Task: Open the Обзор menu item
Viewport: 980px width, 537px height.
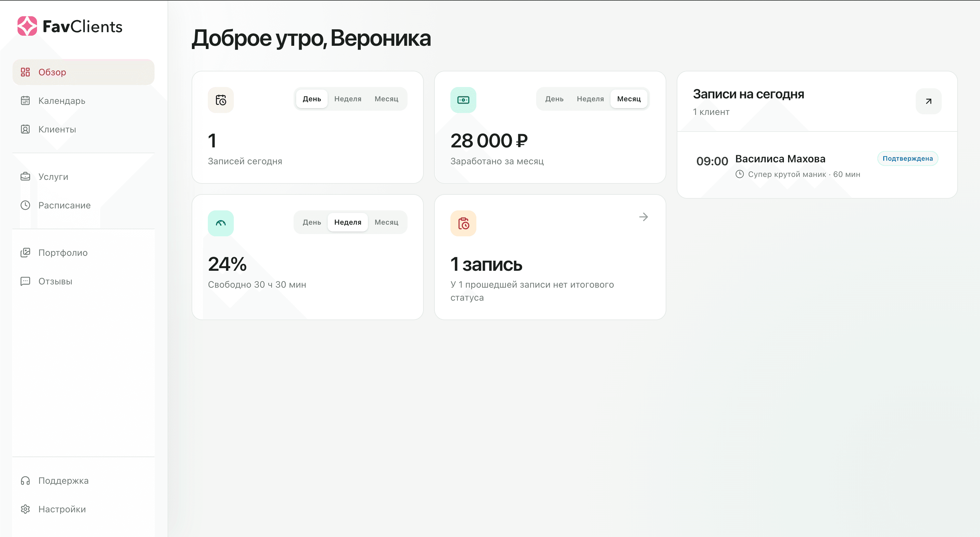Action: tap(83, 72)
